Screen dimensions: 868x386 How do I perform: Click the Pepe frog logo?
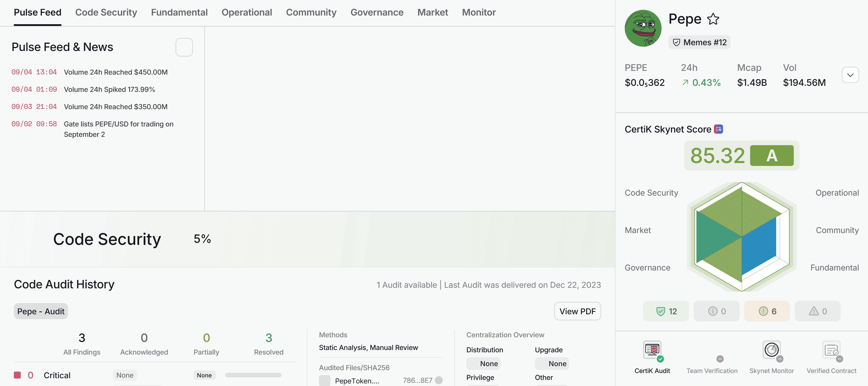(643, 28)
